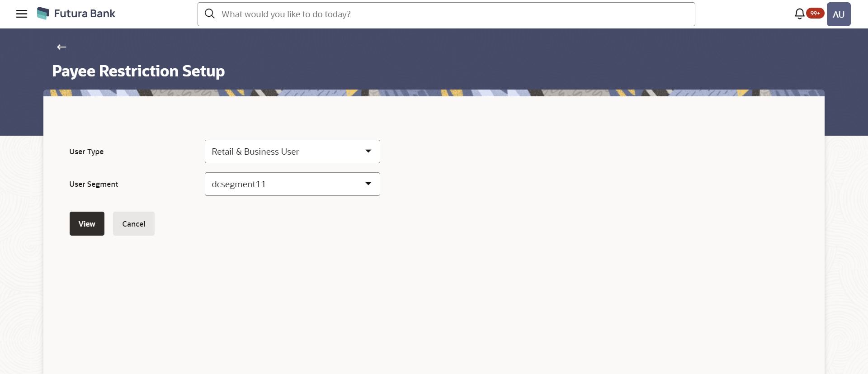Click the User Type dropdown arrow

[x=368, y=151]
